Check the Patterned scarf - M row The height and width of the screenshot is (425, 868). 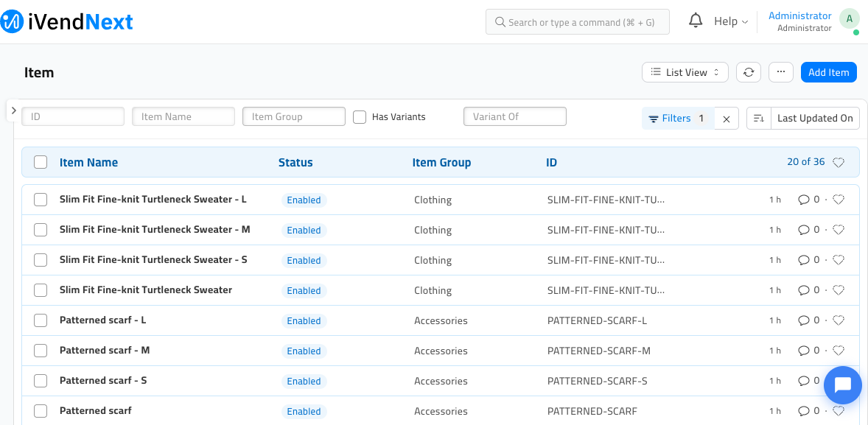point(41,351)
